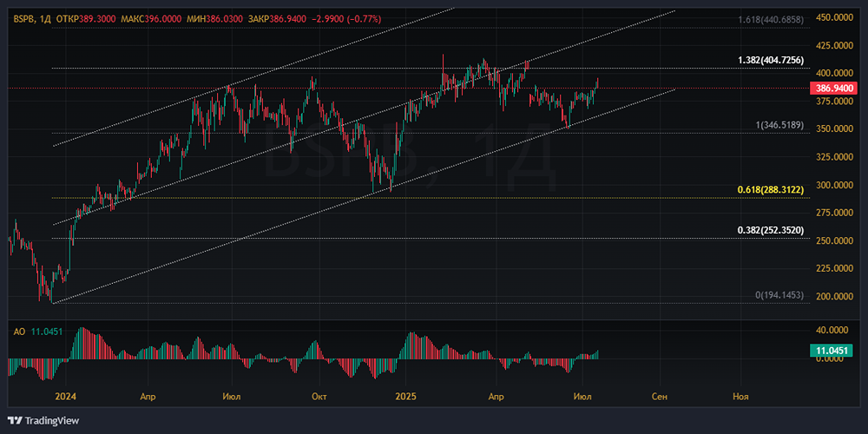Click the AO indicator value 11.0451 in legend

45,332
